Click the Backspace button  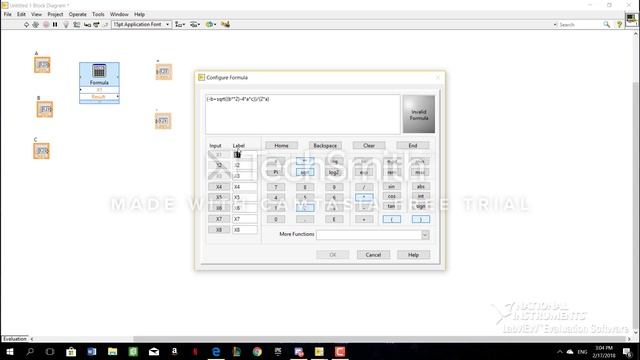[325, 146]
